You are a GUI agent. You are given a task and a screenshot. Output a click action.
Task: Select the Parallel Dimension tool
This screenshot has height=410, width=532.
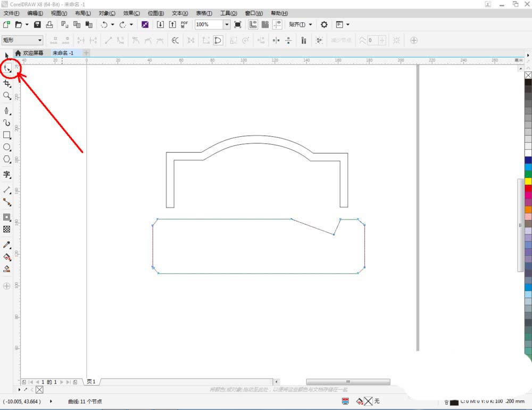click(7, 190)
